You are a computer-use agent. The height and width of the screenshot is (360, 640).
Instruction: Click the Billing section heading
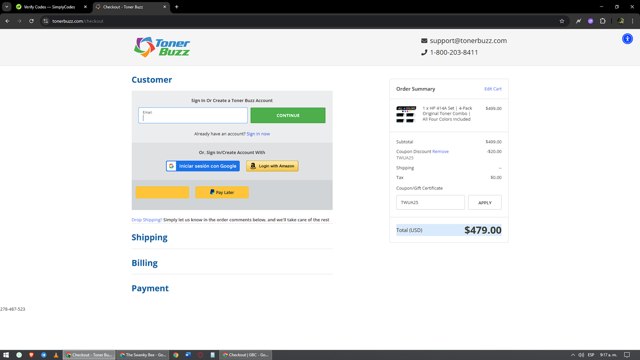tap(144, 263)
